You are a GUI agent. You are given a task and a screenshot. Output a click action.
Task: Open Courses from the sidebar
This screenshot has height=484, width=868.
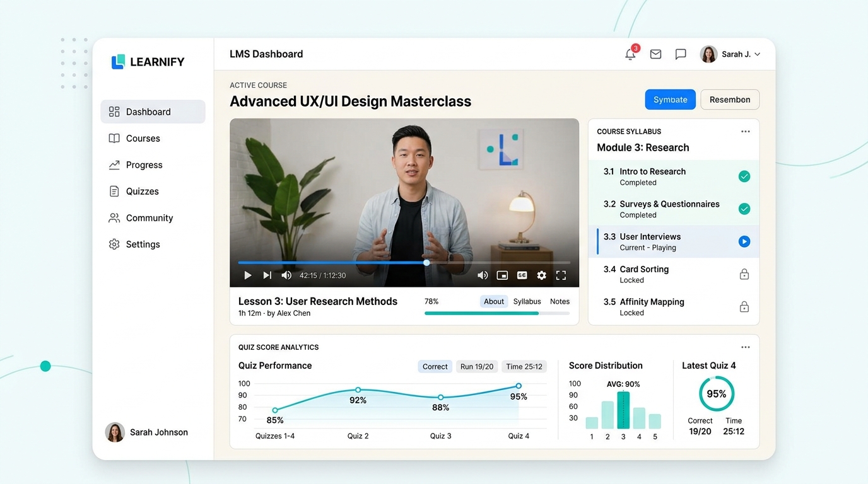click(x=153, y=138)
